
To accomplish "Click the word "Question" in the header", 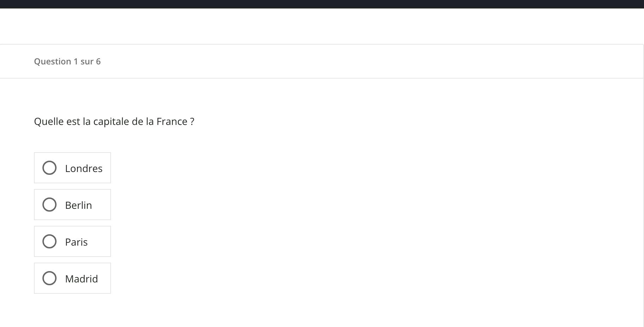I will coord(53,62).
